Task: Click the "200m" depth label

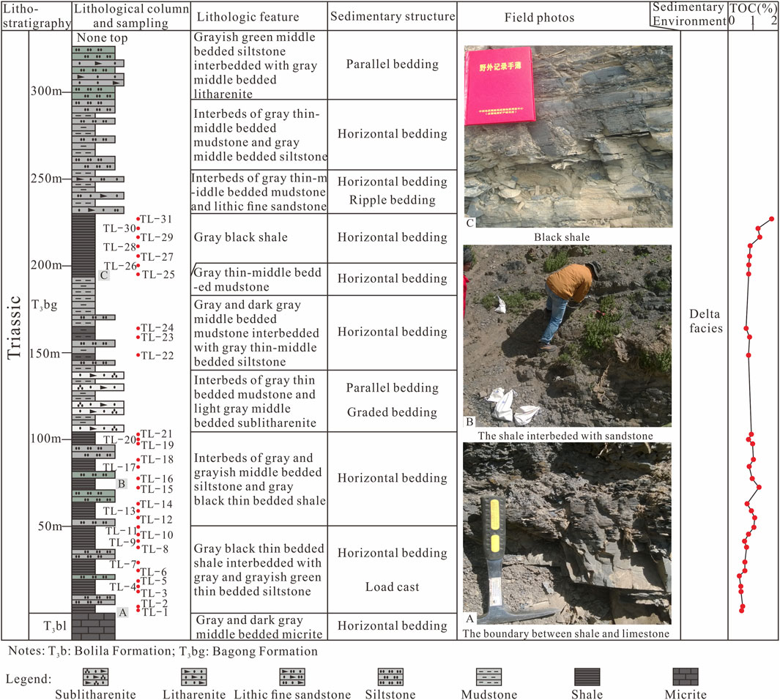Action: [x=46, y=265]
